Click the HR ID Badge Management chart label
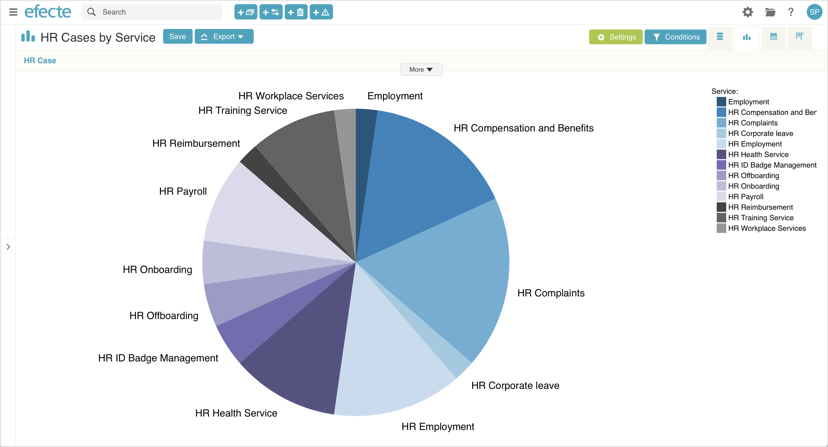The height and width of the screenshot is (447, 828). tap(158, 358)
